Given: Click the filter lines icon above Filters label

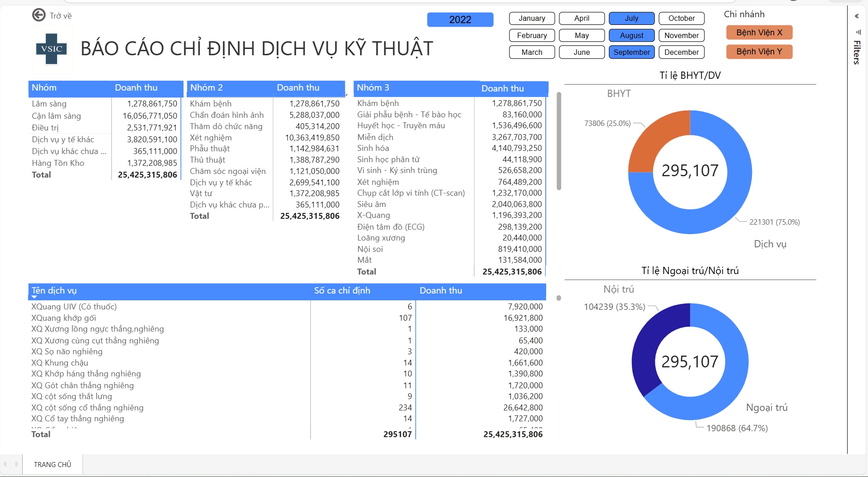Looking at the screenshot, I should (858, 32).
